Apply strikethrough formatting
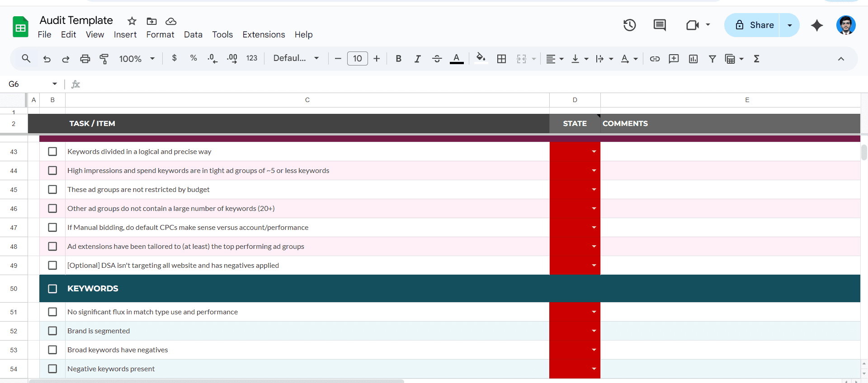The height and width of the screenshot is (383, 868). [437, 59]
